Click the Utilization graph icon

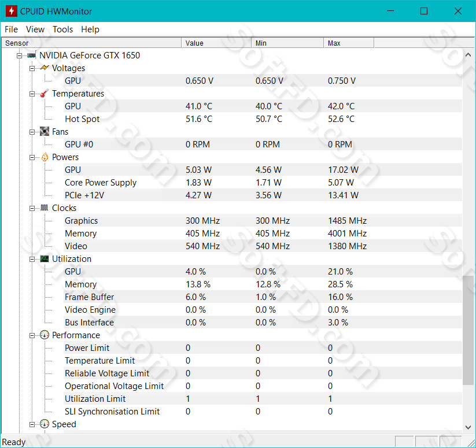(45, 259)
